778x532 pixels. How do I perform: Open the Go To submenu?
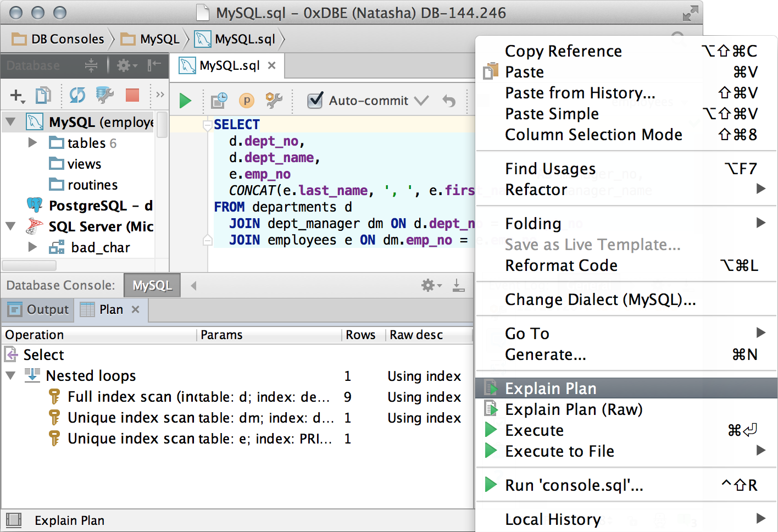tap(626, 334)
